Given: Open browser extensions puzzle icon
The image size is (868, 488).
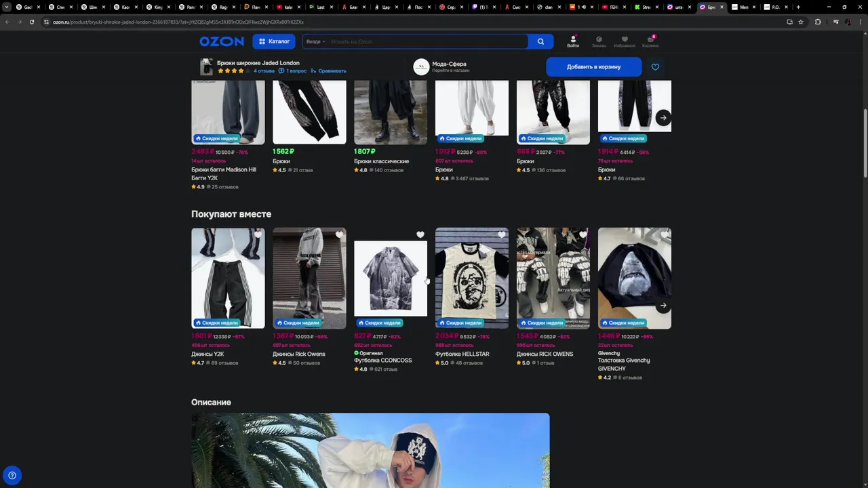Looking at the screenshot, I should click(x=818, y=22).
